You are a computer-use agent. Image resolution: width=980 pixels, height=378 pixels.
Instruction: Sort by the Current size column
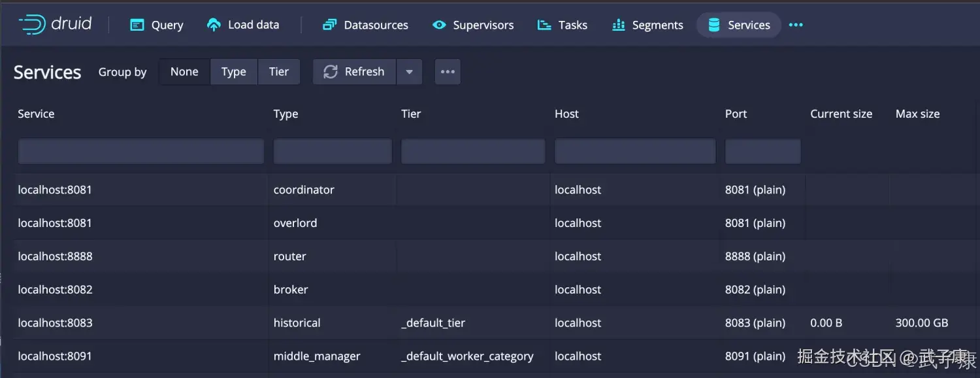tap(841, 114)
